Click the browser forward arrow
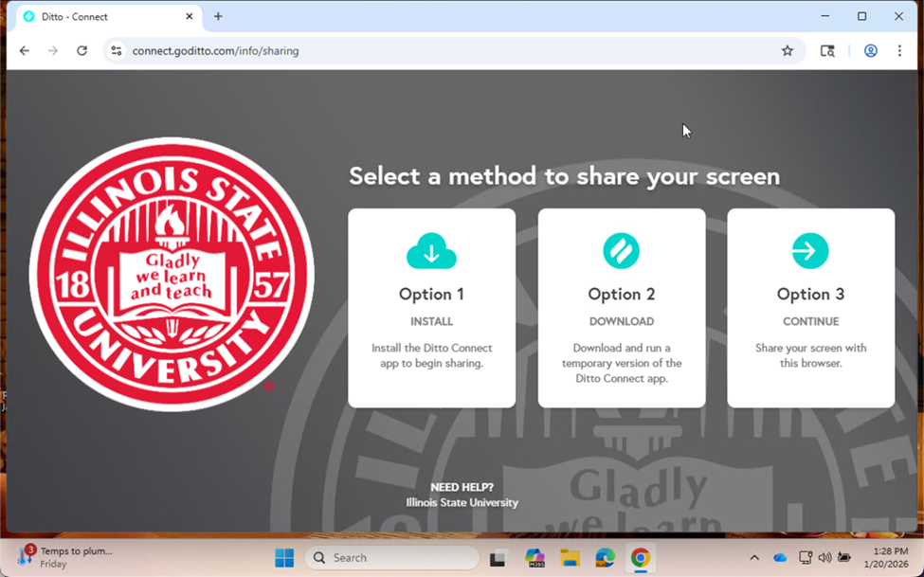The image size is (924, 577). pyautogui.click(x=53, y=50)
